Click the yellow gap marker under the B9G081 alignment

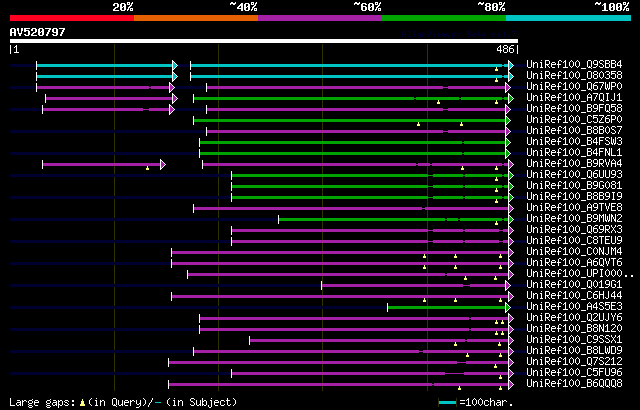coord(496,190)
